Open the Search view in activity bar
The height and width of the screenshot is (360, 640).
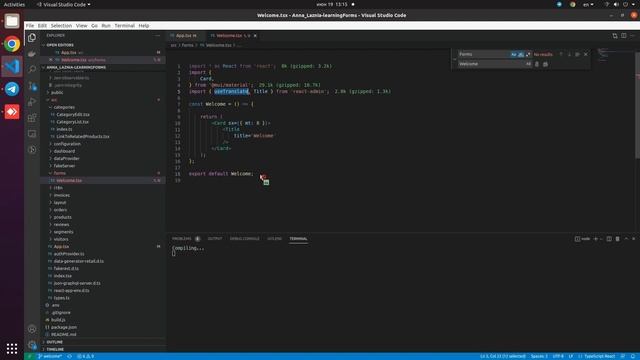tap(32, 69)
